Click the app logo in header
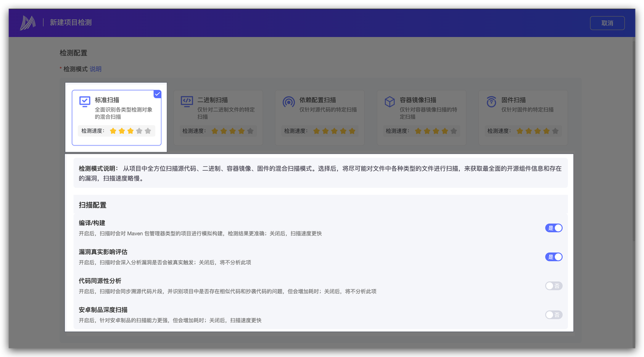644x357 pixels. (x=28, y=23)
